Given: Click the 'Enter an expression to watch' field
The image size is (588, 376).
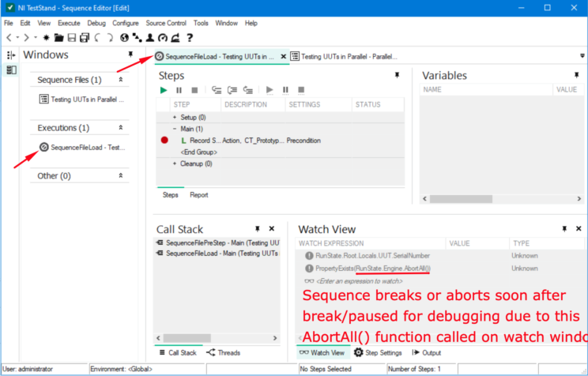Looking at the screenshot, I should 360,281.
